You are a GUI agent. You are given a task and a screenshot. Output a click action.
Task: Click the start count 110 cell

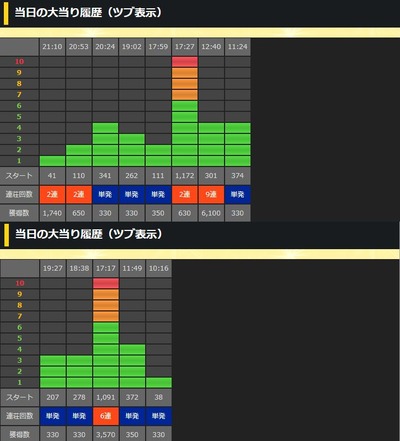[79, 176]
